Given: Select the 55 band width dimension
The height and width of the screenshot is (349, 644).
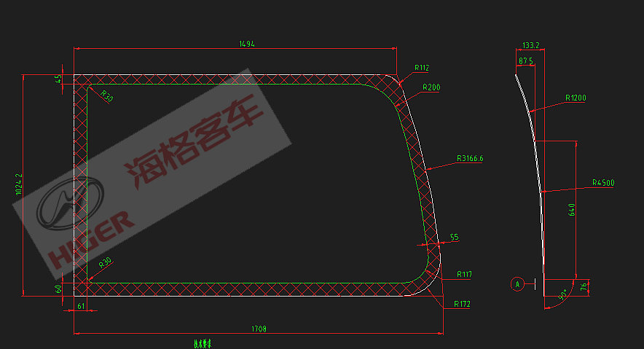Looking at the screenshot, I should [454, 237].
